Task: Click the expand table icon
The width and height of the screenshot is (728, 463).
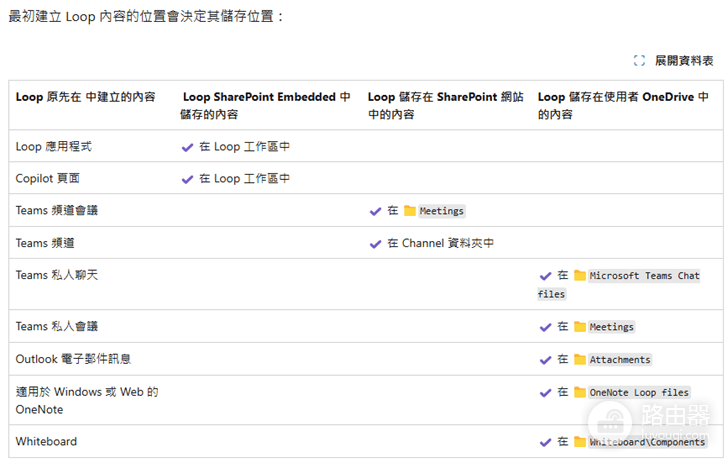Action: 639,60
